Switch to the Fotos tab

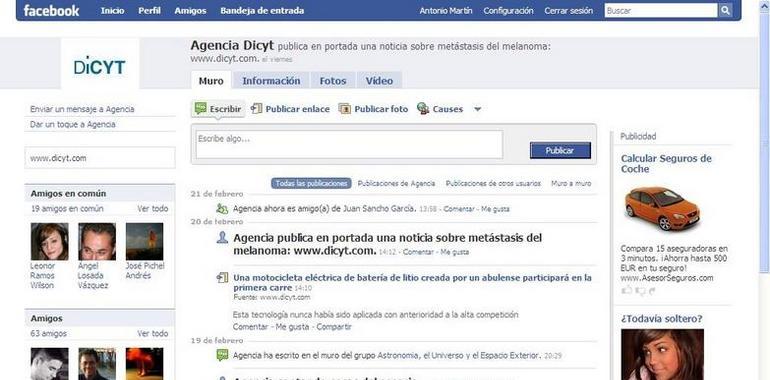pyautogui.click(x=333, y=81)
